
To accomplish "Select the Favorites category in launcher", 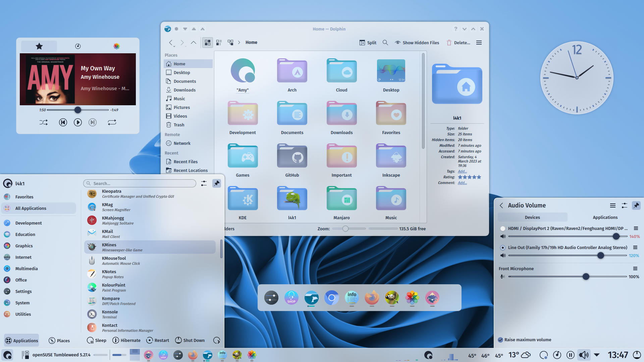I will coord(39,197).
